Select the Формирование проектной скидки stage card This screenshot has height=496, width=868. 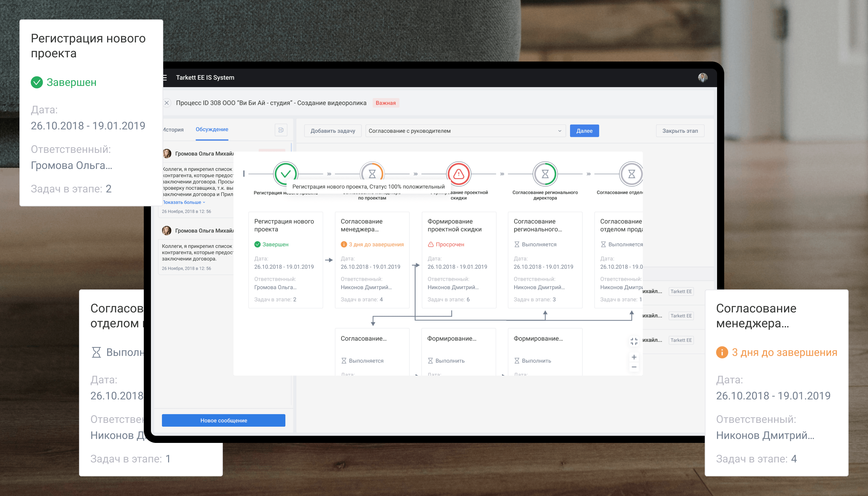click(458, 260)
